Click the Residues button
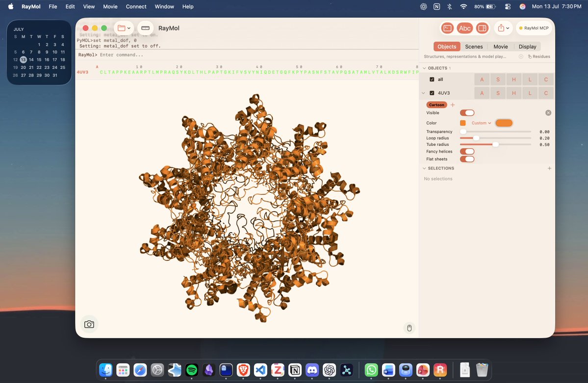The height and width of the screenshot is (383, 588). coord(539,56)
